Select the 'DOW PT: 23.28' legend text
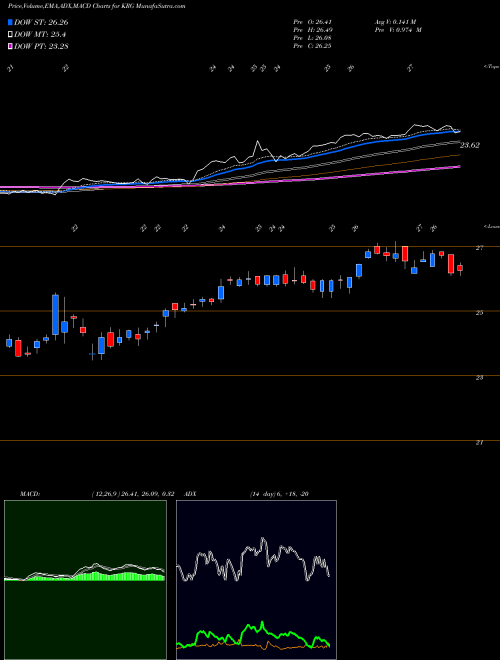500x660 pixels. (41, 46)
